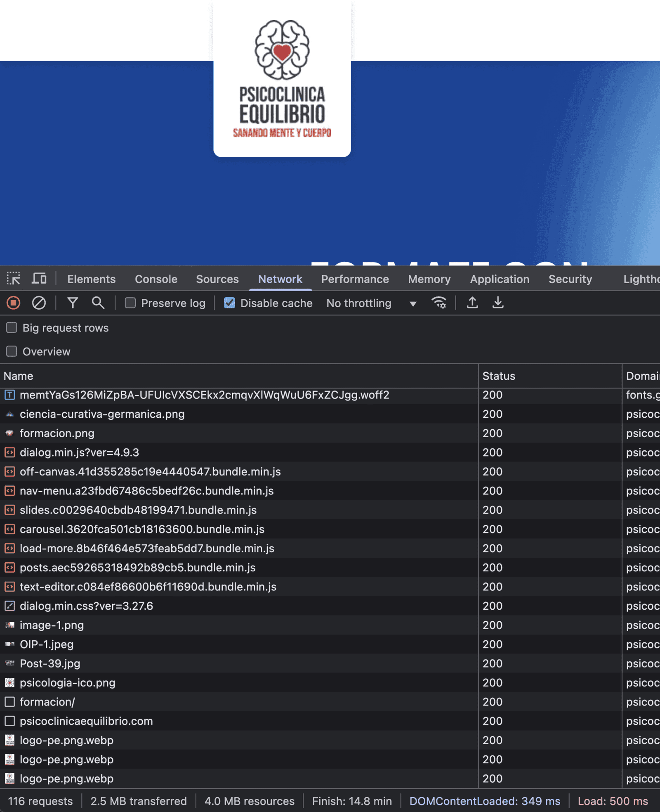
Task: Clear the network log
Action: (39, 303)
